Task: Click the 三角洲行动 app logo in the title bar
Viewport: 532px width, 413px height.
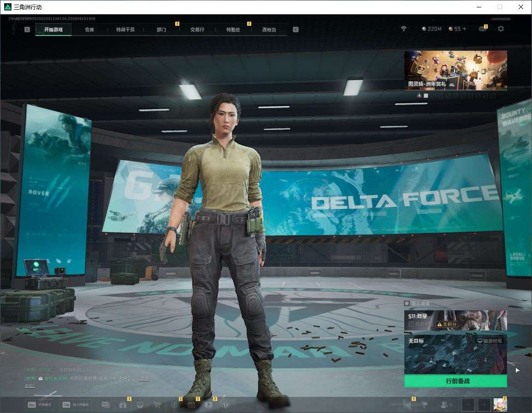Action: (7, 7)
